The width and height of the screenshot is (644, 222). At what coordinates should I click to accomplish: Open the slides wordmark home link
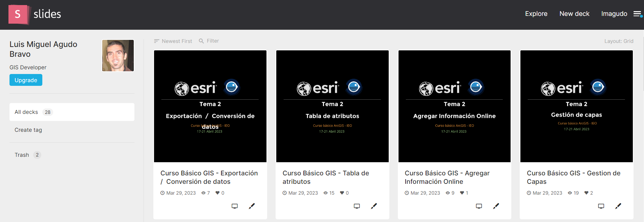(47, 14)
